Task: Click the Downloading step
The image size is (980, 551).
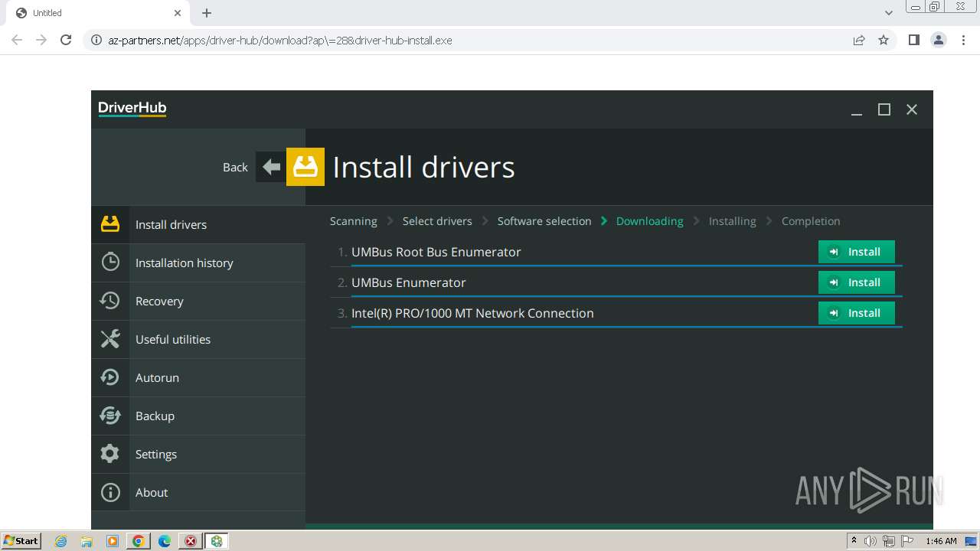Action: click(x=649, y=221)
